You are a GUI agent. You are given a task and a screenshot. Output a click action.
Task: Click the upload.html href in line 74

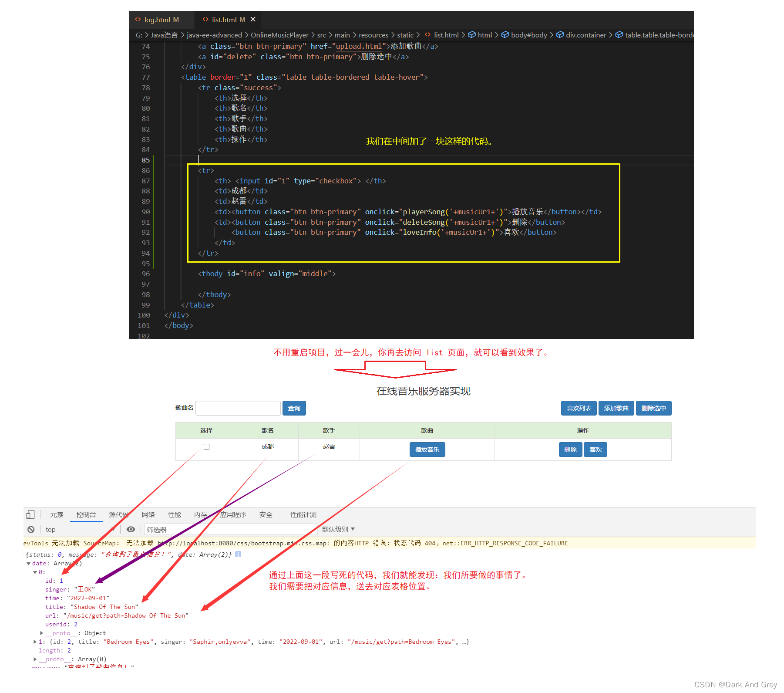coord(359,46)
